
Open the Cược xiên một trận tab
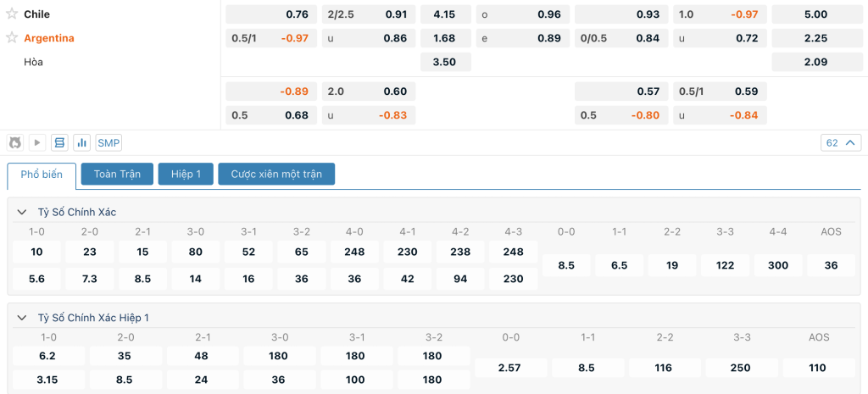pyautogui.click(x=276, y=174)
